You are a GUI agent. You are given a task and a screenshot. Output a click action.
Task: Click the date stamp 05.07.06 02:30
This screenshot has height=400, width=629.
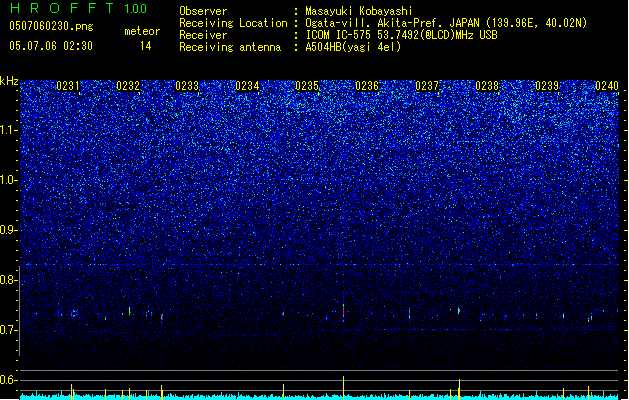coord(51,46)
